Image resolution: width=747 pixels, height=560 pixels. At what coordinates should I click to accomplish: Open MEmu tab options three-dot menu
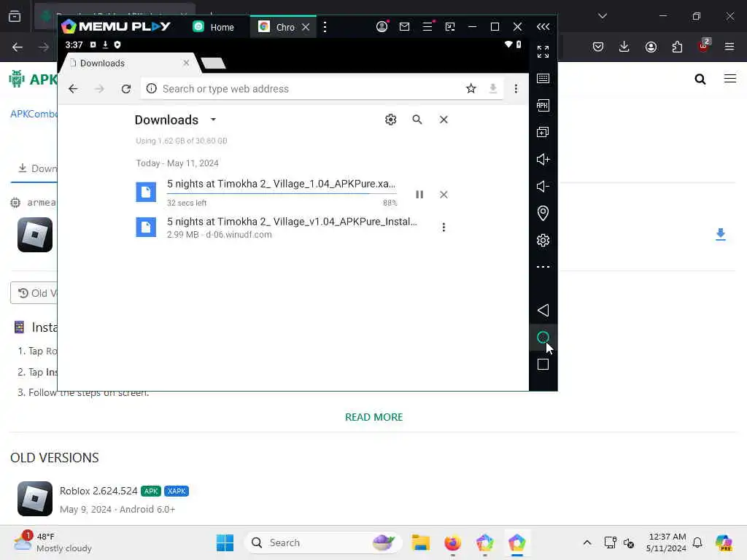pyautogui.click(x=325, y=27)
